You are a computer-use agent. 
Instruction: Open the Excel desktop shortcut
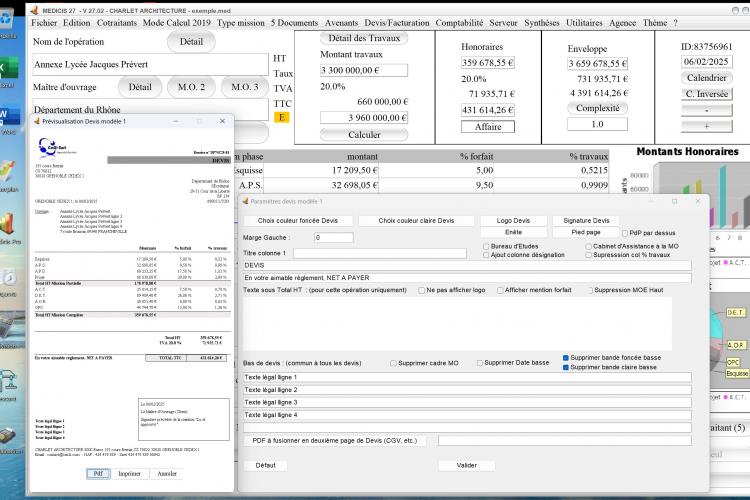coord(8,68)
